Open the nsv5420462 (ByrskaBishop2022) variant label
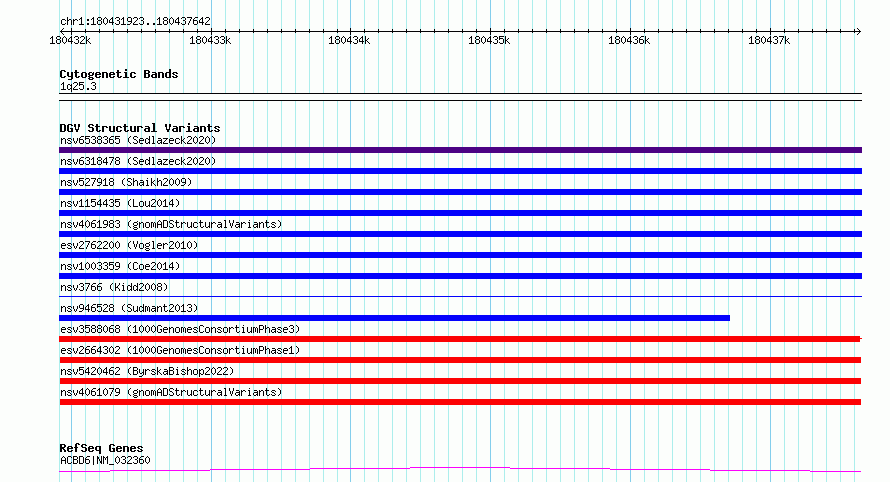The image size is (890, 482). (147, 371)
